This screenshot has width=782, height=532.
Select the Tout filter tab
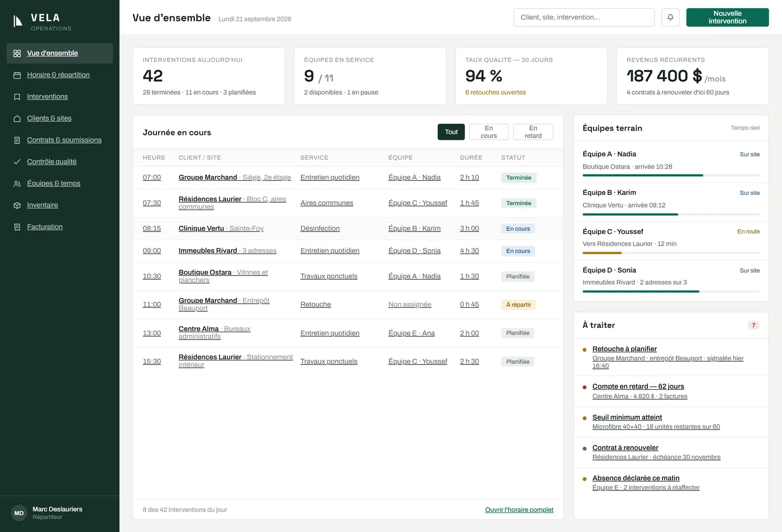pyautogui.click(x=451, y=132)
